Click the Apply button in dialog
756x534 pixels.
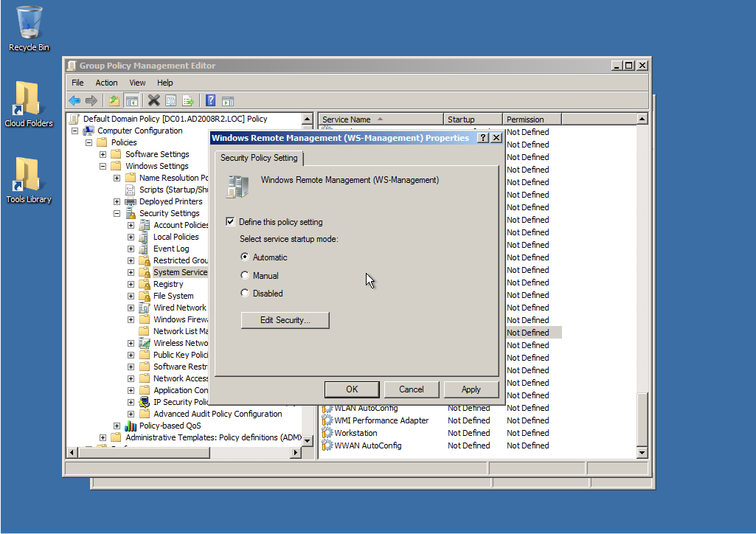point(471,389)
